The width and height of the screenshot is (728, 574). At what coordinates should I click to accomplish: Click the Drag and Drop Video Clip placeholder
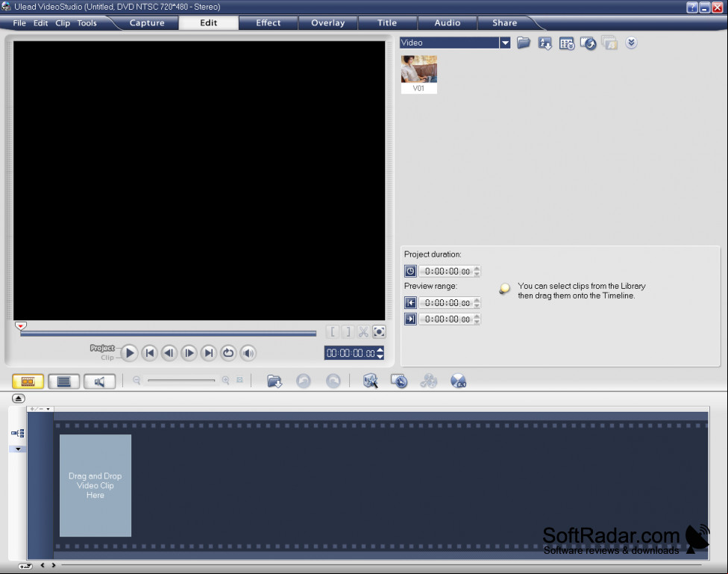click(95, 485)
